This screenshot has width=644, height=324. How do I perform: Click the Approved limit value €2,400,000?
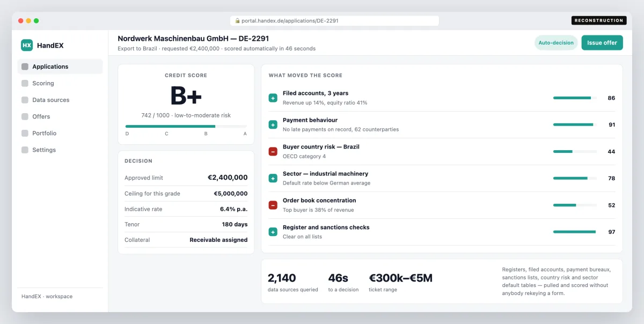(228, 178)
